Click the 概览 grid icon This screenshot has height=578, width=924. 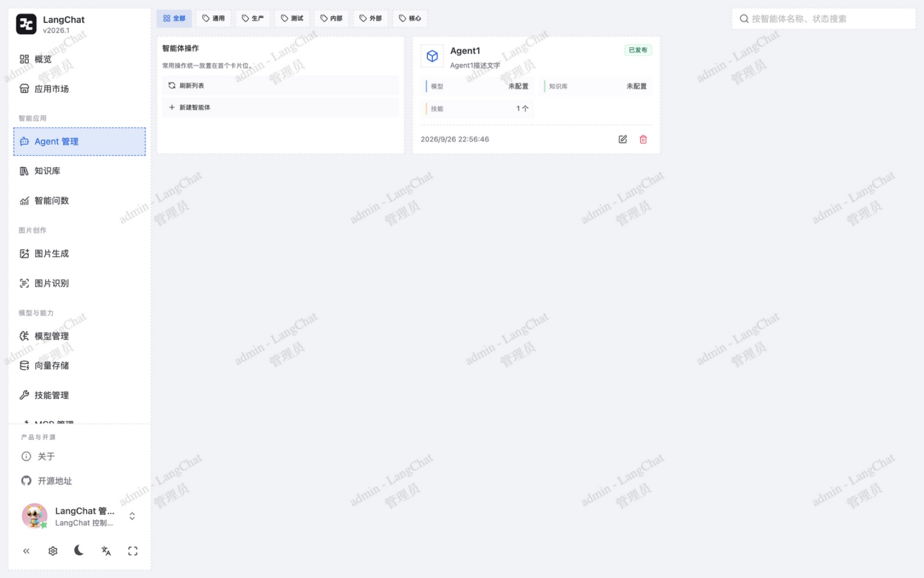pyautogui.click(x=24, y=59)
